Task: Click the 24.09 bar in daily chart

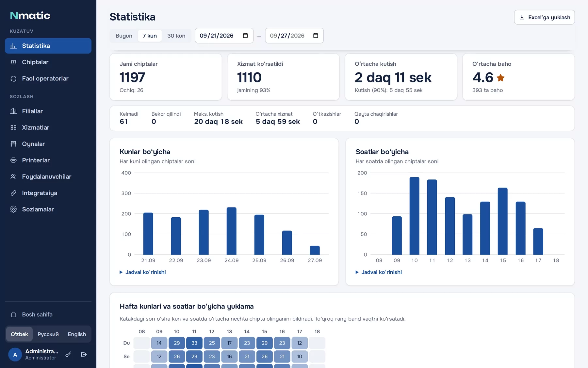Action: 232,231
